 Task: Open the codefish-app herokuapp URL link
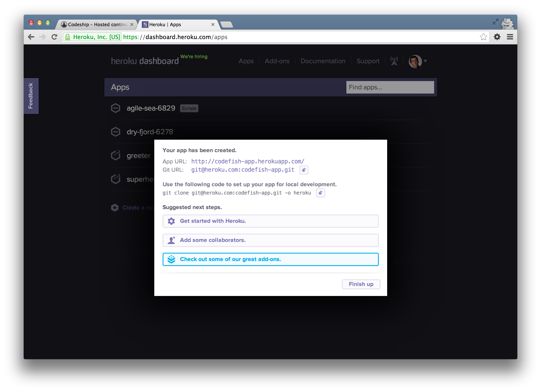[248, 161]
